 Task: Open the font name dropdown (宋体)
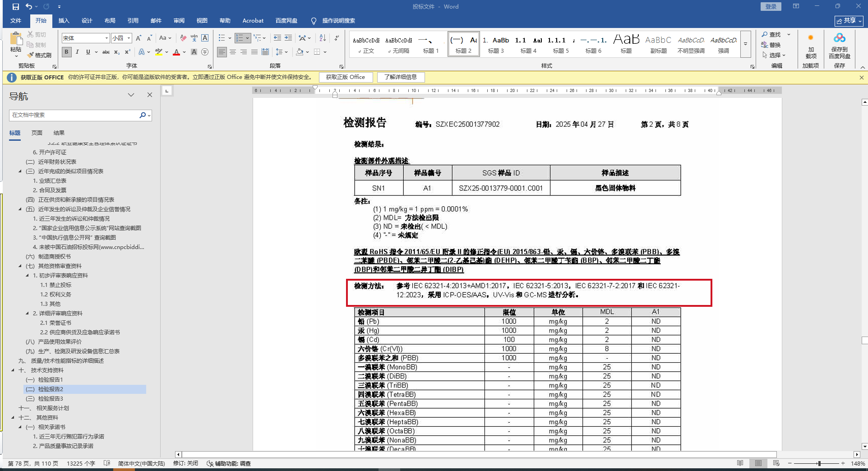(x=106, y=38)
